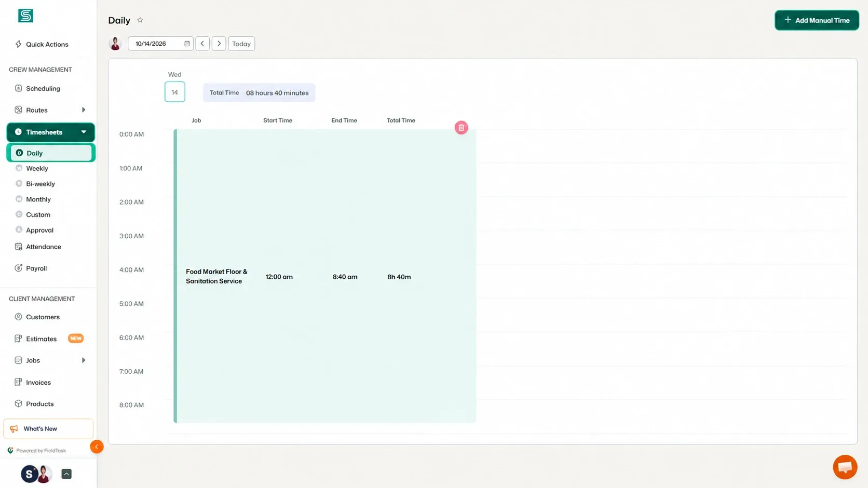Switch to the Bi-weekly timesheet view
The height and width of the screenshot is (488, 868).
pyautogui.click(x=40, y=184)
